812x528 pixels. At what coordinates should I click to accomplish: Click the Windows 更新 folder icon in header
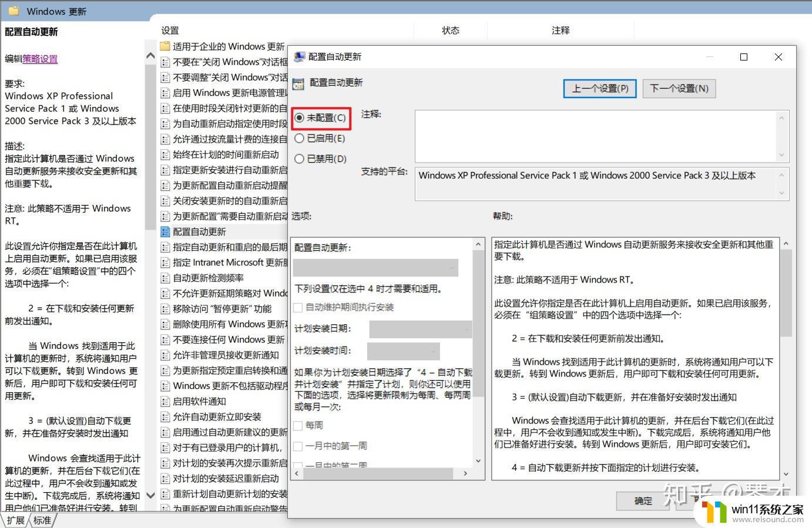(14, 11)
